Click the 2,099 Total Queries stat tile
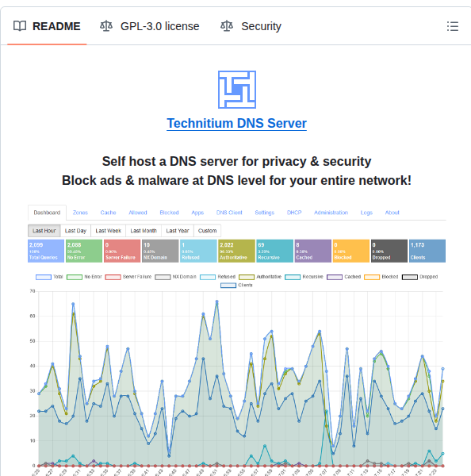The width and height of the screenshot is (471, 476). click(x=46, y=251)
